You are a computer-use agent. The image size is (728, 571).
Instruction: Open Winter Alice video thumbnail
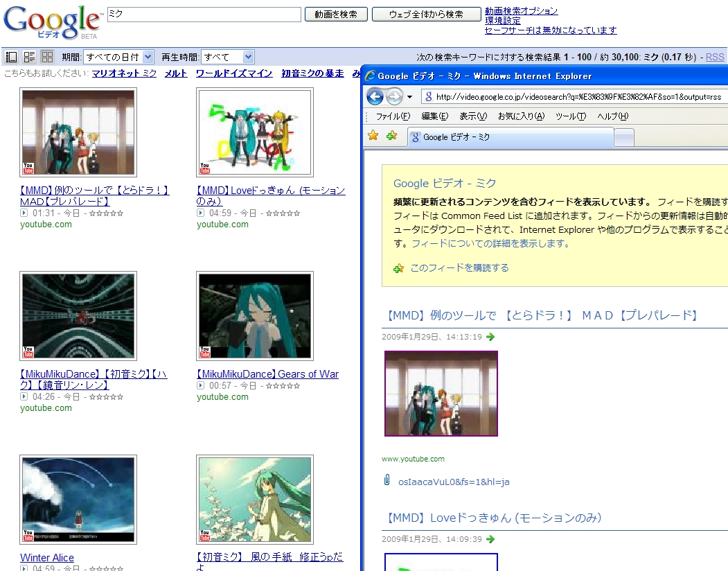[78, 500]
